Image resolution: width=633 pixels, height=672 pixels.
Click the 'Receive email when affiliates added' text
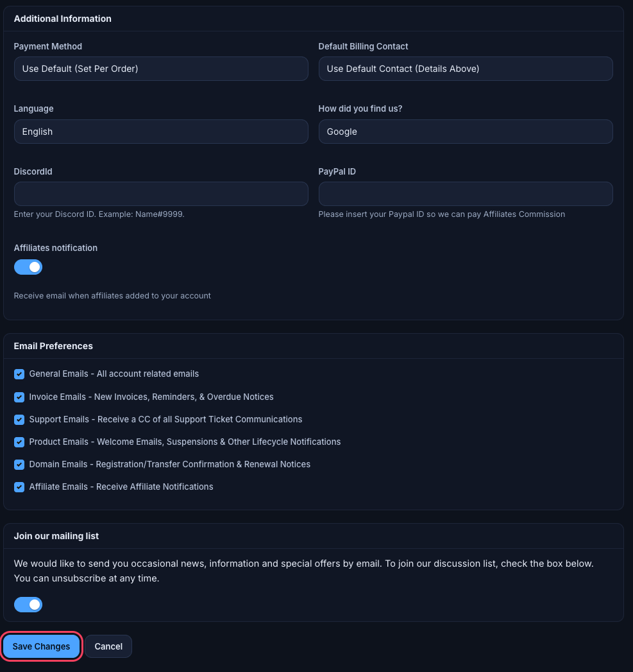[112, 296]
